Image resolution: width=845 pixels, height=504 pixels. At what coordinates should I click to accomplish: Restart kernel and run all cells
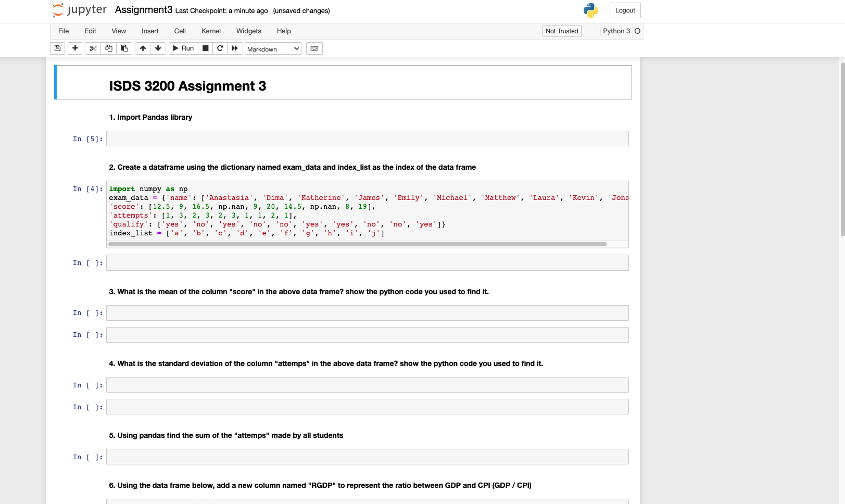235,48
